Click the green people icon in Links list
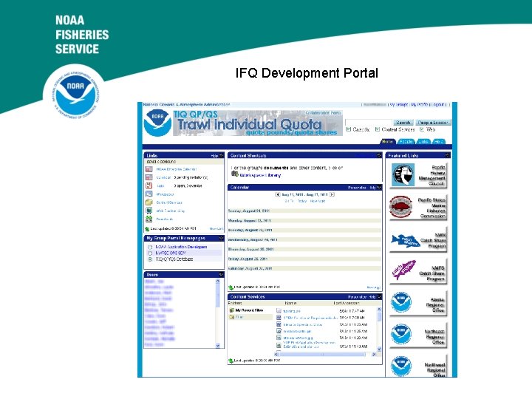This screenshot has width=532, height=399. [149, 219]
